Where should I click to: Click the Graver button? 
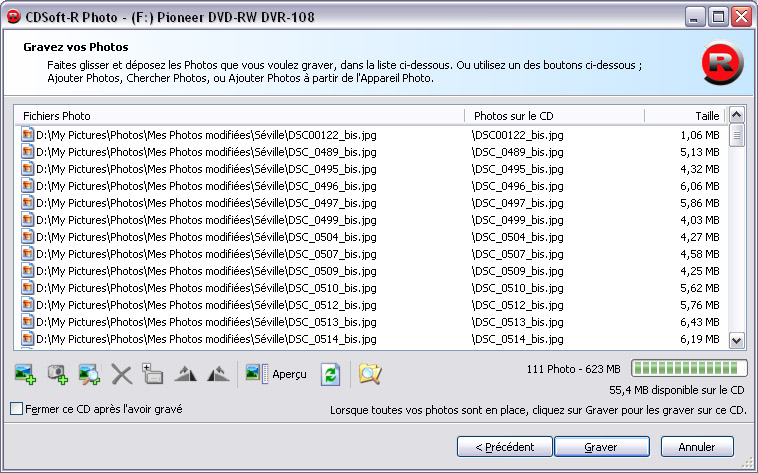pyautogui.click(x=600, y=447)
